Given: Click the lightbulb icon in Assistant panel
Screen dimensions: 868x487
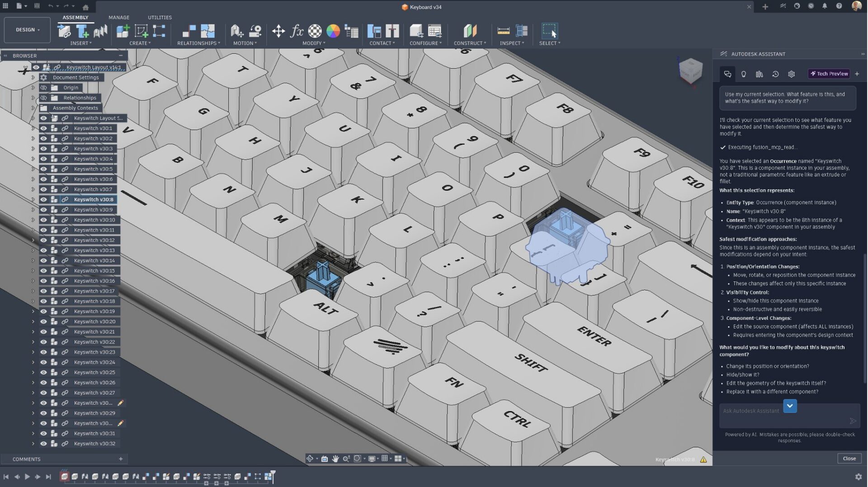Looking at the screenshot, I should pyautogui.click(x=744, y=74).
